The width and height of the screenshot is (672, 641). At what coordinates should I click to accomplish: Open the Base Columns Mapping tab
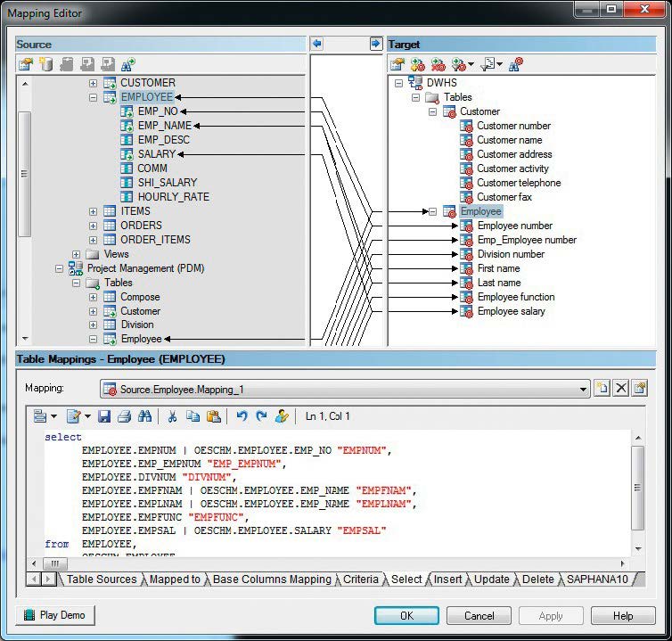272,579
